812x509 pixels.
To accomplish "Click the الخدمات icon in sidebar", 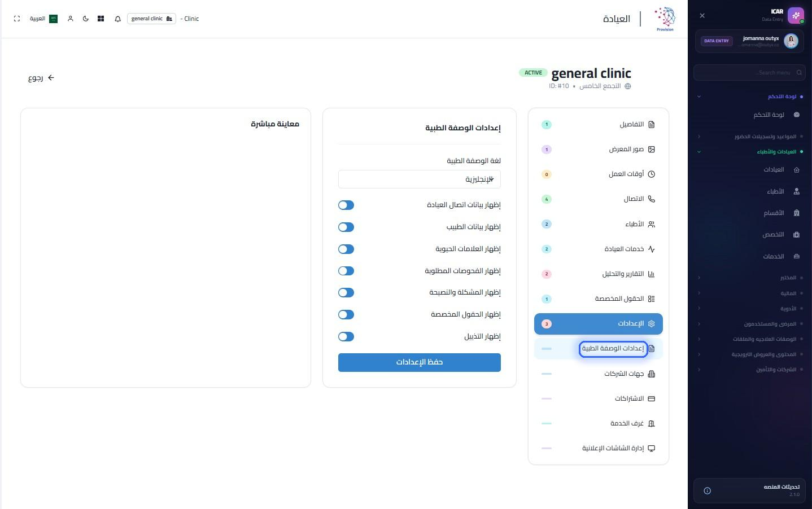I will (797, 257).
